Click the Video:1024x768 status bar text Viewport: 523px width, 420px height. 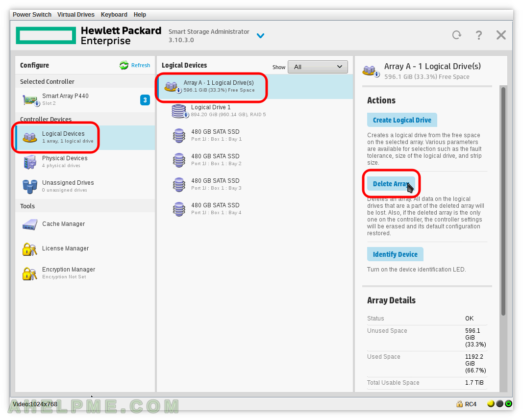coord(35,404)
